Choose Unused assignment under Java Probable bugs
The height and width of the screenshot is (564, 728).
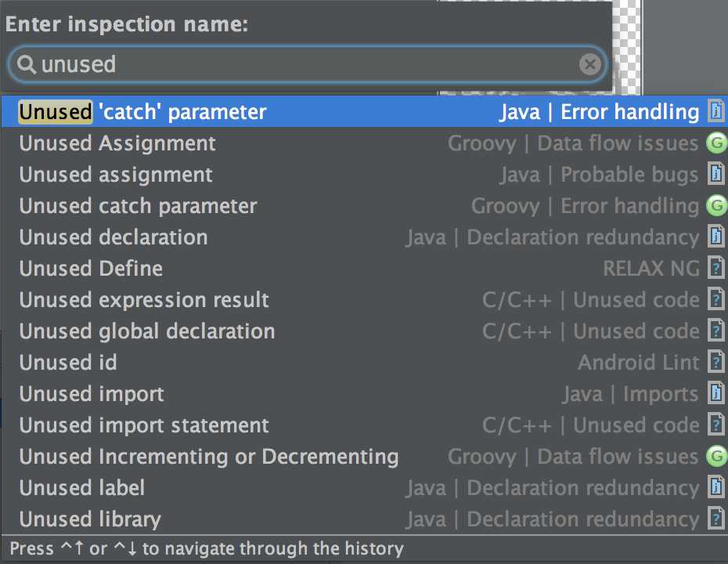116,175
